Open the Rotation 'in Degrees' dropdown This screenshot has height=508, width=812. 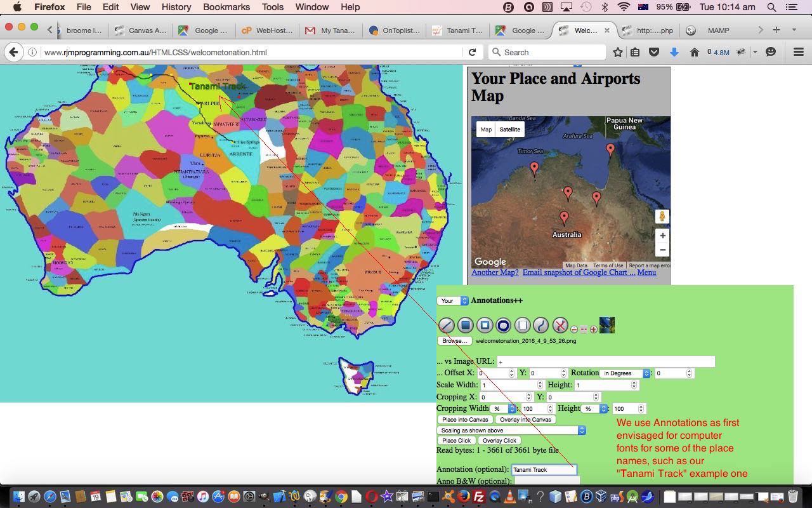[x=625, y=373]
